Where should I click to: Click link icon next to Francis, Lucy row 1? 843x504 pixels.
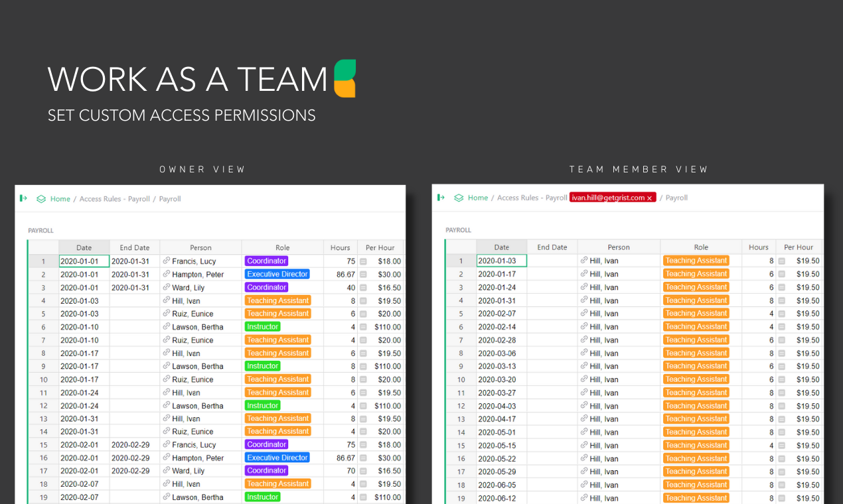pos(167,261)
